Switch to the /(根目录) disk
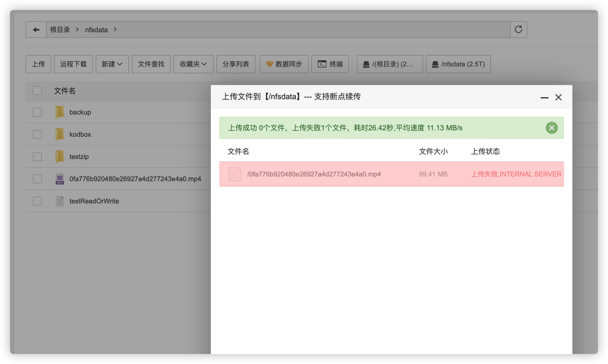The width and height of the screenshot is (608, 364). (x=390, y=64)
